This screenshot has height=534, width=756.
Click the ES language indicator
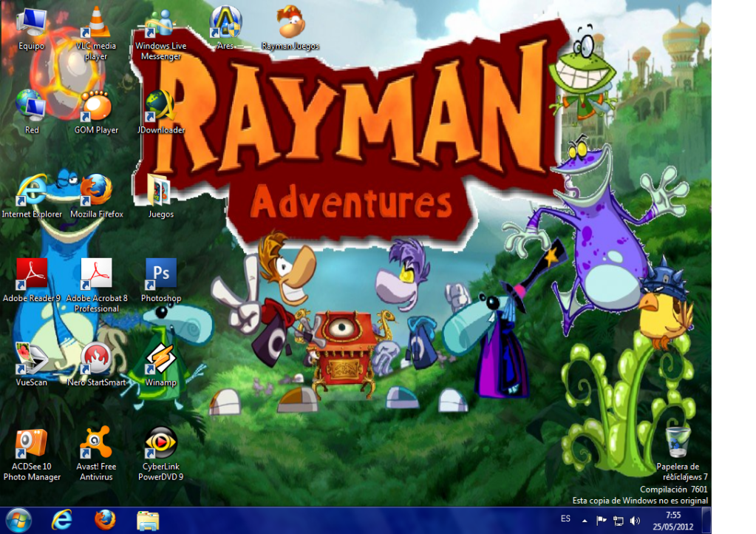click(x=565, y=519)
